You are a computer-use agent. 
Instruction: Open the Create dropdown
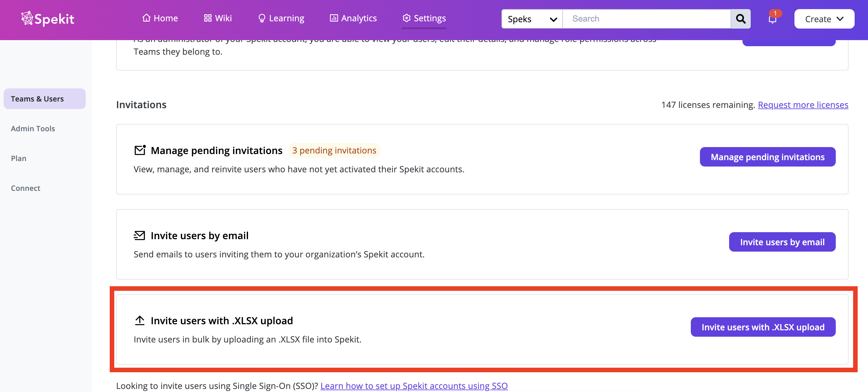(x=824, y=19)
